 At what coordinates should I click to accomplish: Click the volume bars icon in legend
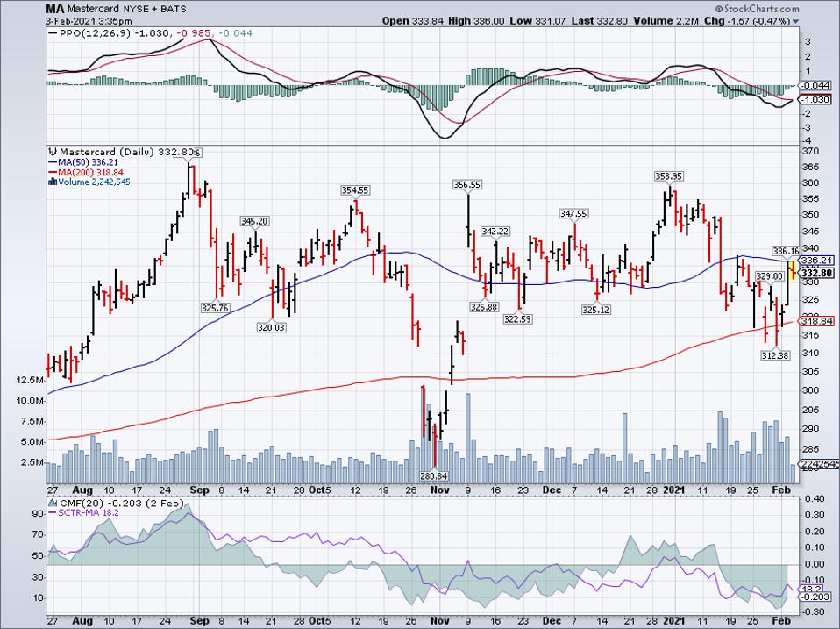pos(53,182)
